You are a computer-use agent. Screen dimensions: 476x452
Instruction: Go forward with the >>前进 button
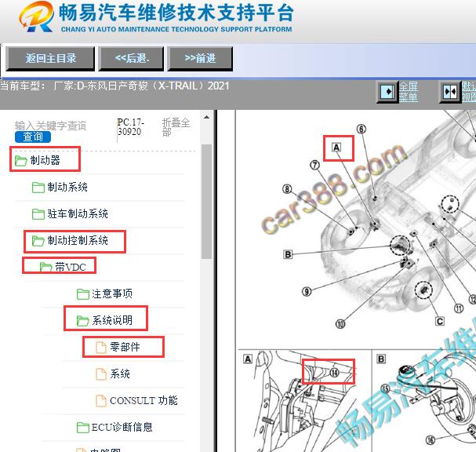click(x=200, y=58)
